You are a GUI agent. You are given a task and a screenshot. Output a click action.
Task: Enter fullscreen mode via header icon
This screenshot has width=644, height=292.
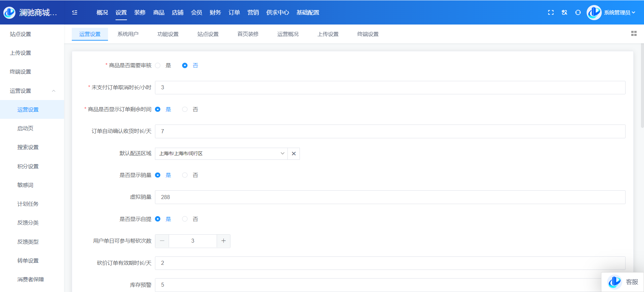click(551, 12)
